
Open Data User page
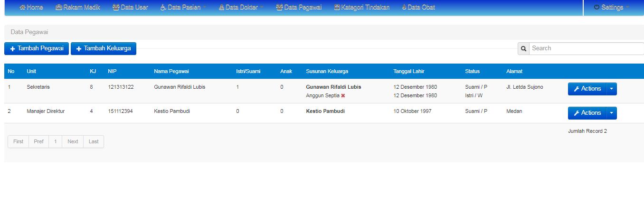(130, 7)
